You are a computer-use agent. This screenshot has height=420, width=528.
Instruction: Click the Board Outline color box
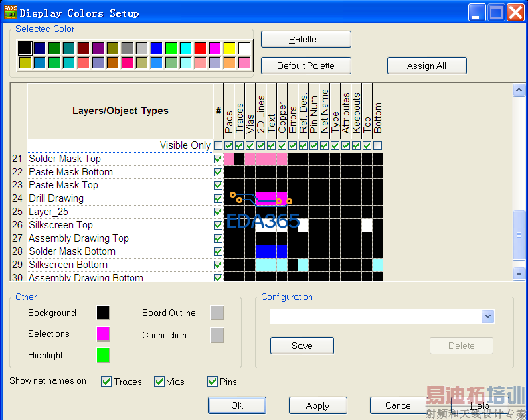coord(218,313)
